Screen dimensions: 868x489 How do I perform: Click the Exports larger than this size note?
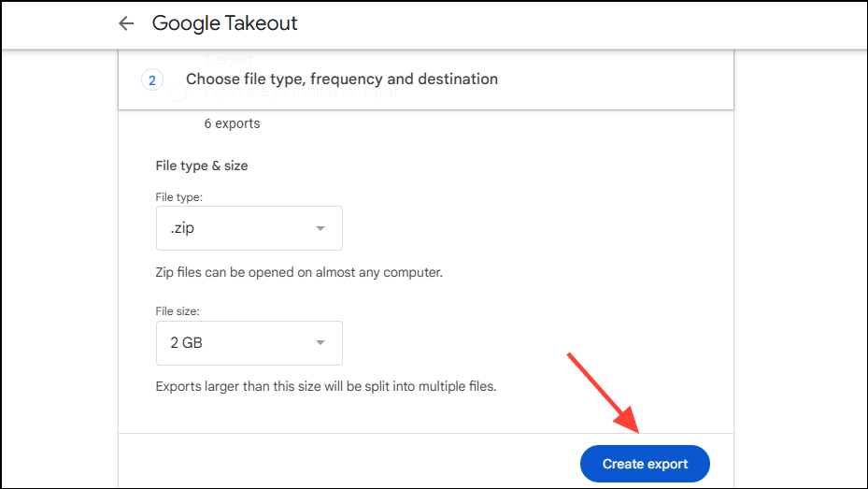[326, 386]
